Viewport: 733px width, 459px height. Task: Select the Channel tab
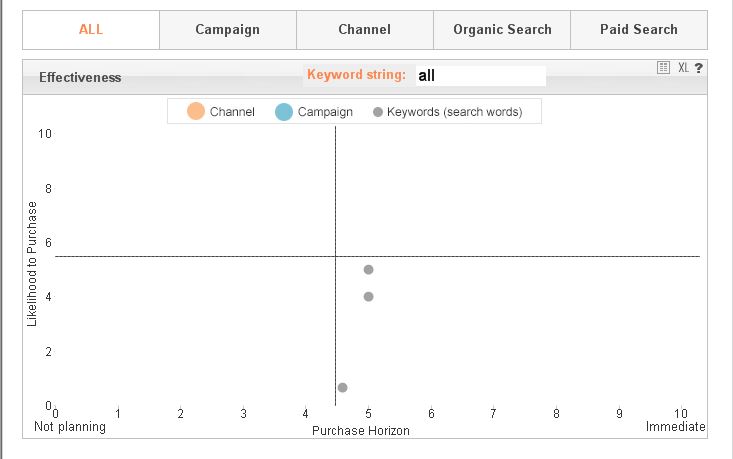pyautogui.click(x=365, y=30)
